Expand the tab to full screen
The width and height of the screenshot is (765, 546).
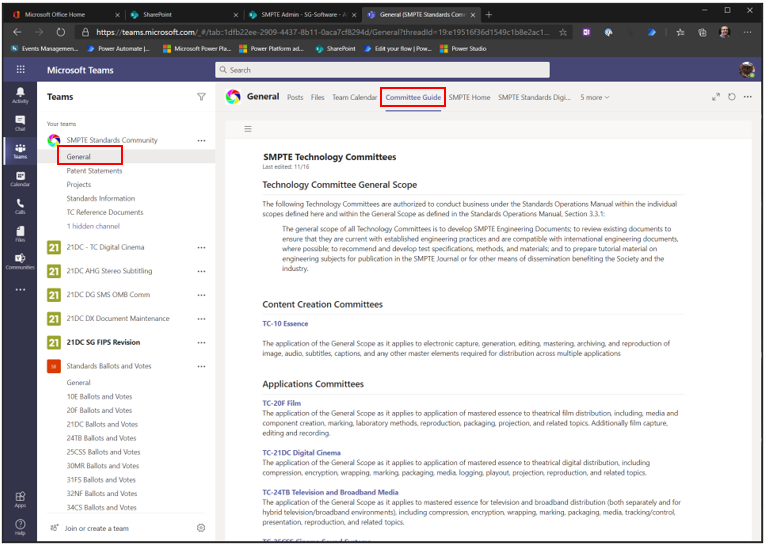(715, 97)
